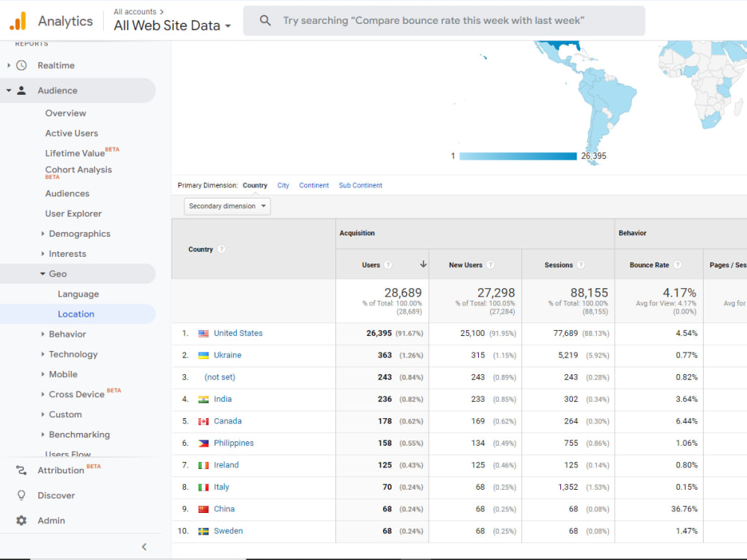Screen dimensions: 747x560
Task: Click the Discover lightbulb icon
Action: tap(22, 495)
